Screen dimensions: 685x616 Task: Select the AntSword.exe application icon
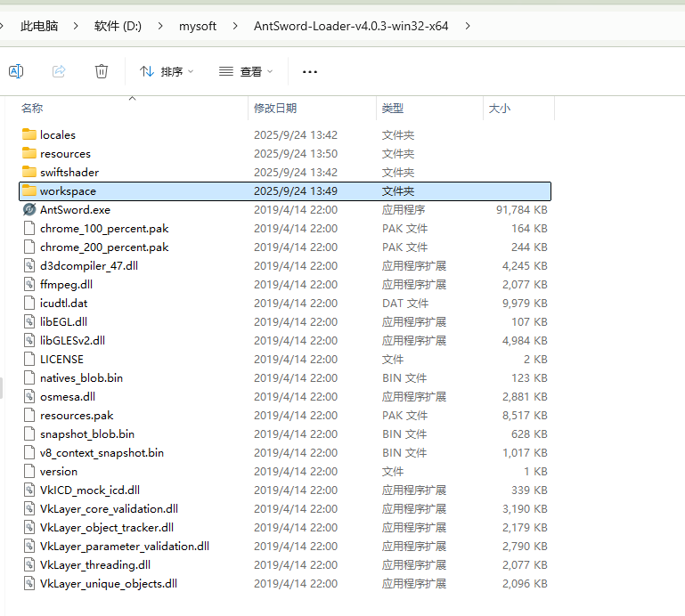(x=29, y=210)
